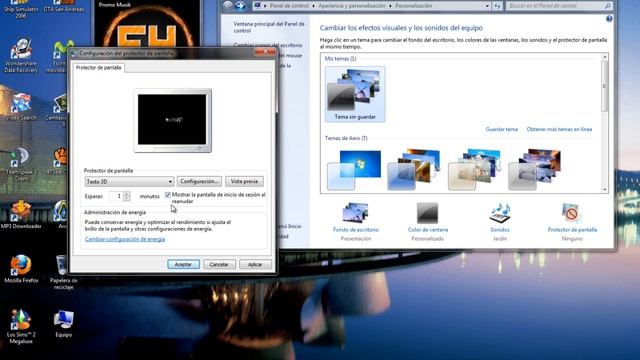
Task: Click the Aplicar button
Action: [255, 264]
